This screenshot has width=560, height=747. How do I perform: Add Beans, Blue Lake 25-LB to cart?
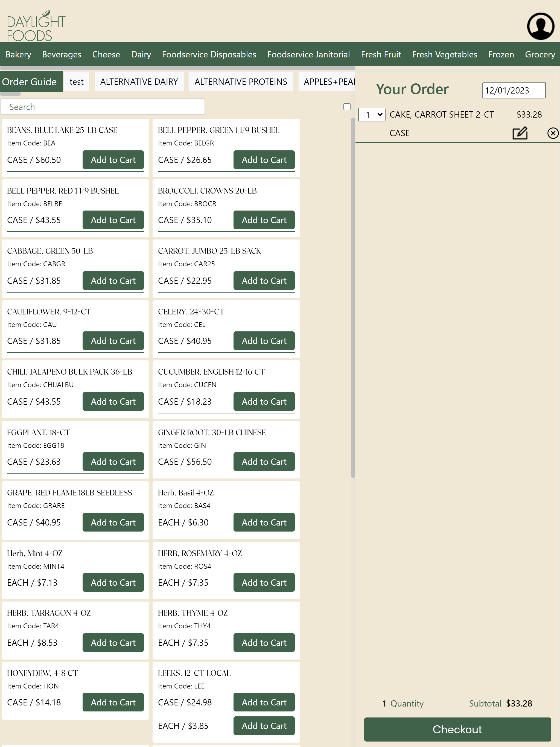[x=113, y=160]
